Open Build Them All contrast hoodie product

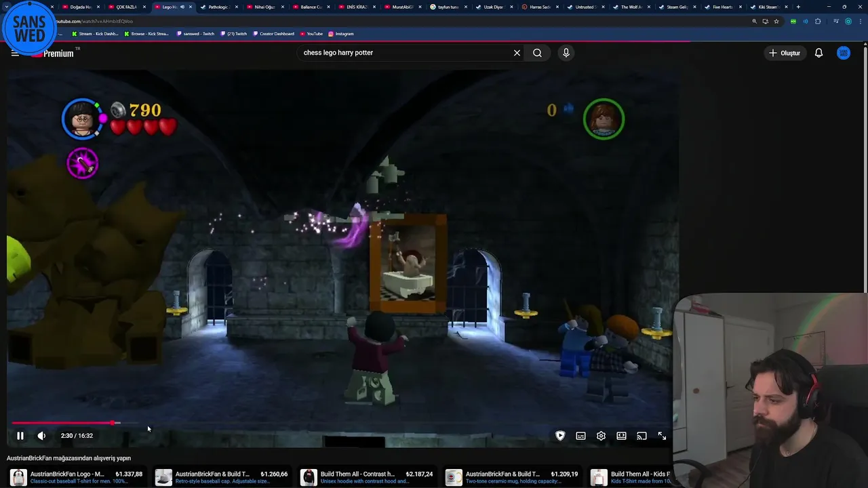click(367, 477)
